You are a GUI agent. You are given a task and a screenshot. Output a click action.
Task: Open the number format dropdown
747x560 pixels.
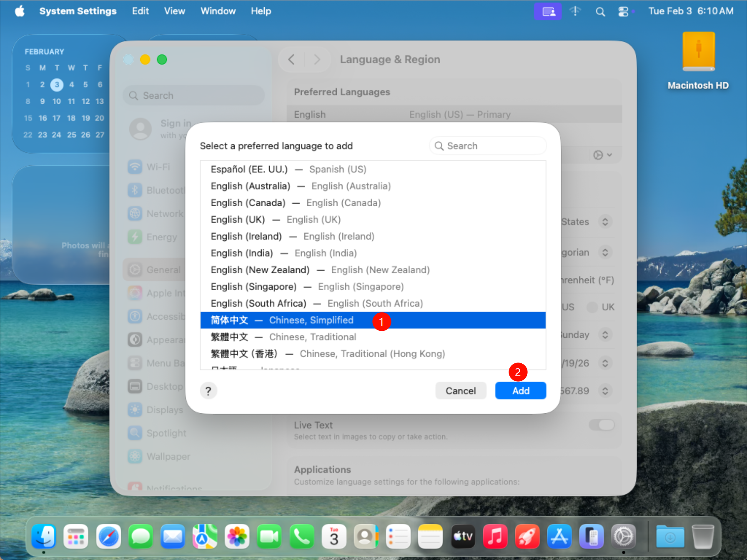tap(605, 391)
